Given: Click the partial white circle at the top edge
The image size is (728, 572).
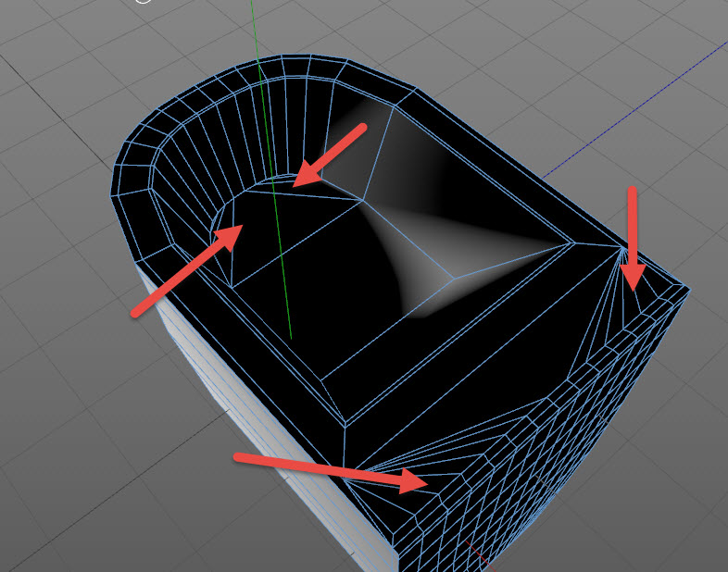Looking at the screenshot, I should click(x=144, y=2).
